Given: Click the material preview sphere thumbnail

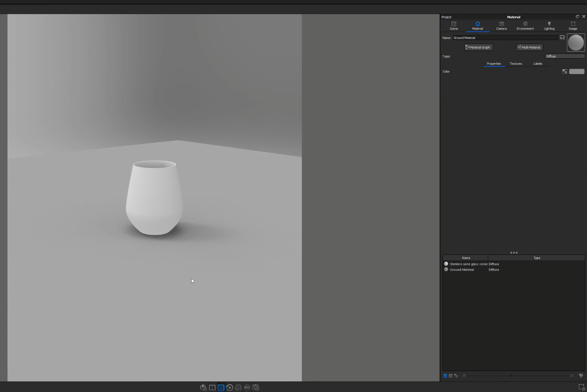Looking at the screenshot, I should (576, 43).
